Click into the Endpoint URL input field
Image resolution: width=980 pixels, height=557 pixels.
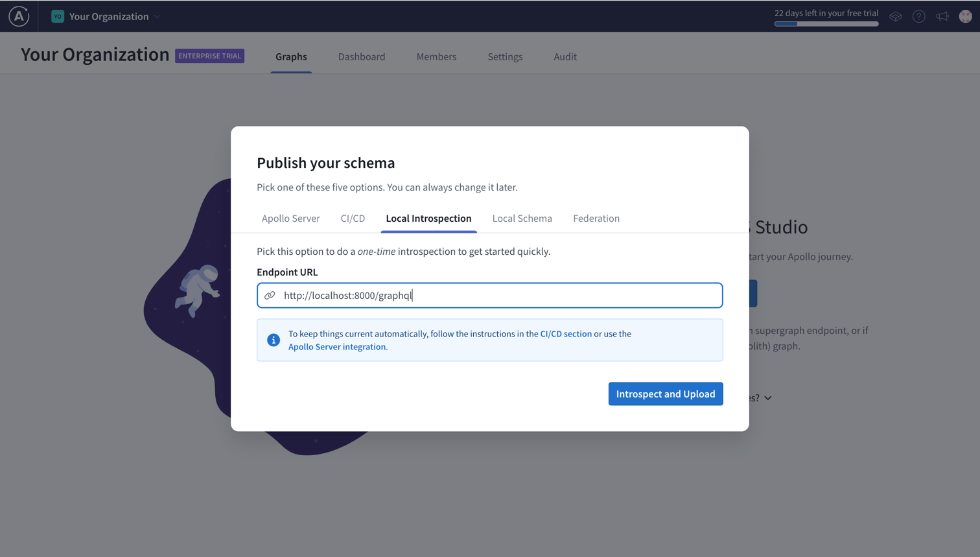pyautogui.click(x=499, y=296)
